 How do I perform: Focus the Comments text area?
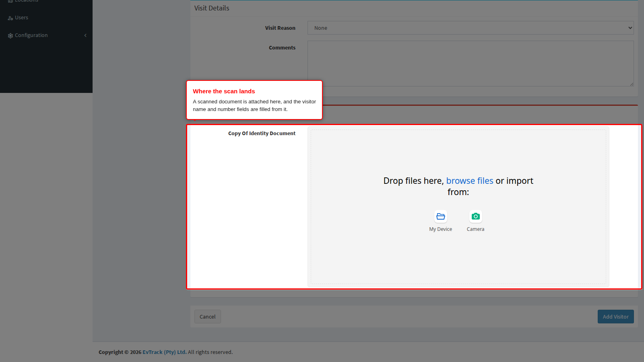point(471,64)
